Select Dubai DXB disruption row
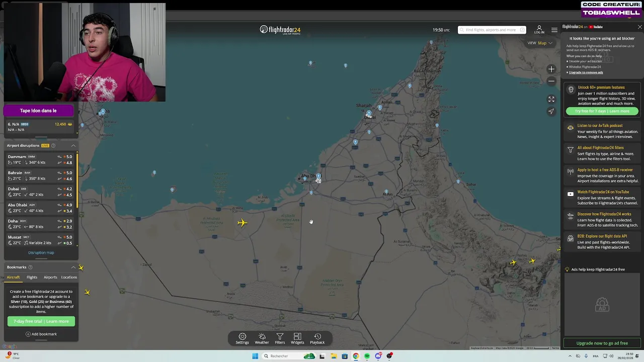Viewport: 644px width, 362px height. tap(40, 192)
